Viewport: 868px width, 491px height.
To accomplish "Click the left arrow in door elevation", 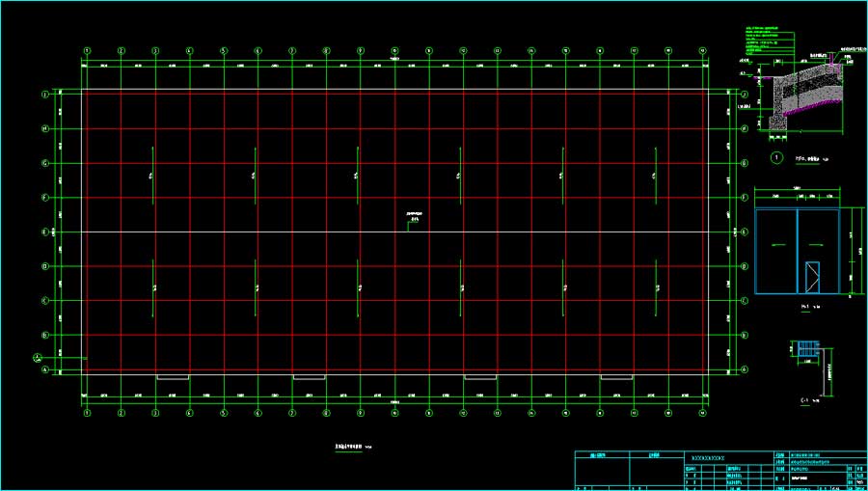I will point(776,245).
